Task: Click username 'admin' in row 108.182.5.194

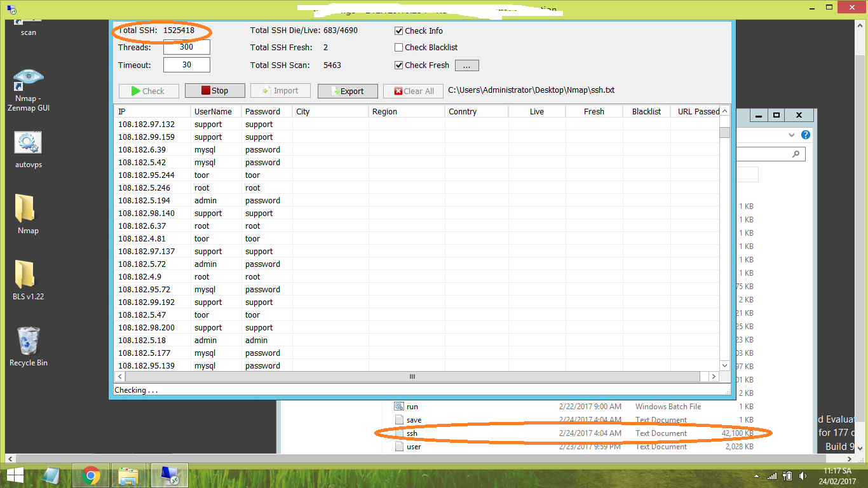Action: click(x=205, y=201)
